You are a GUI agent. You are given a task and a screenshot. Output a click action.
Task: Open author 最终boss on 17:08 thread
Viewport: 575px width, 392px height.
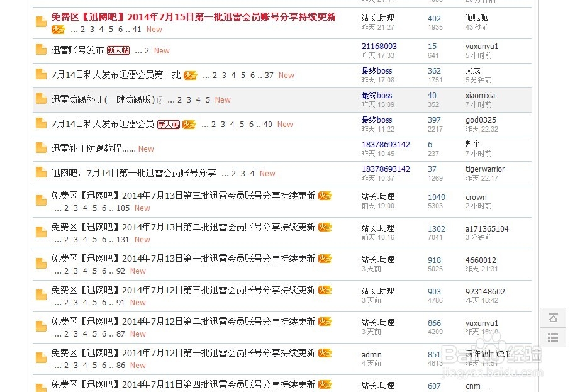[377, 70]
